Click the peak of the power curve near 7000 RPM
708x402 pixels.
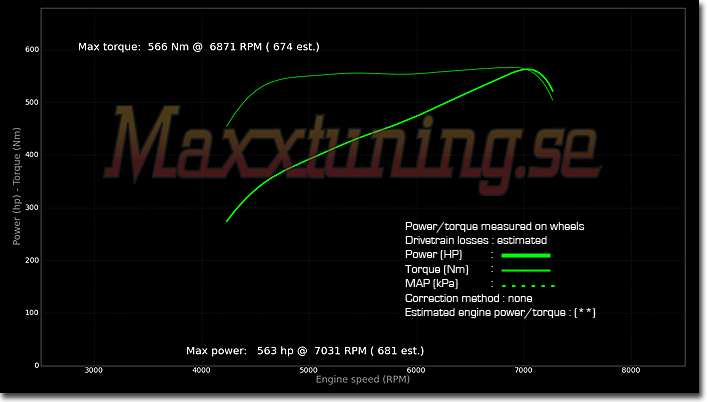[527, 69]
